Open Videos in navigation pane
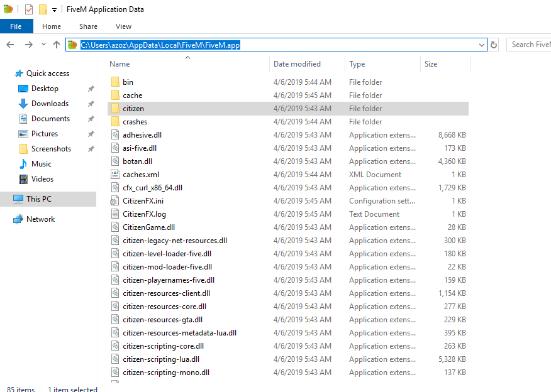 point(42,179)
